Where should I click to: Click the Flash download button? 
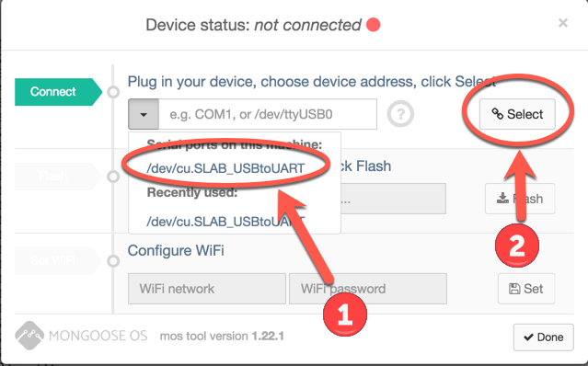520,199
